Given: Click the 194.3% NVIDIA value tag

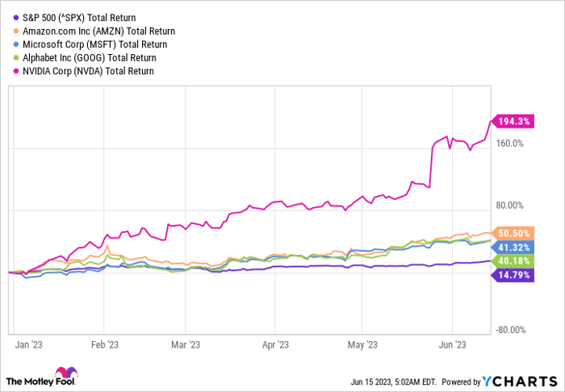Looking at the screenshot, I should point(513,122).
